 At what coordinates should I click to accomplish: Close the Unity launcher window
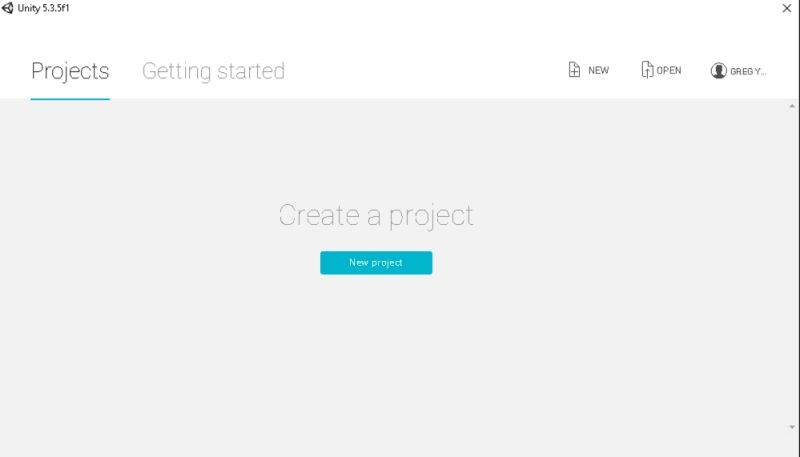[787, 8]
